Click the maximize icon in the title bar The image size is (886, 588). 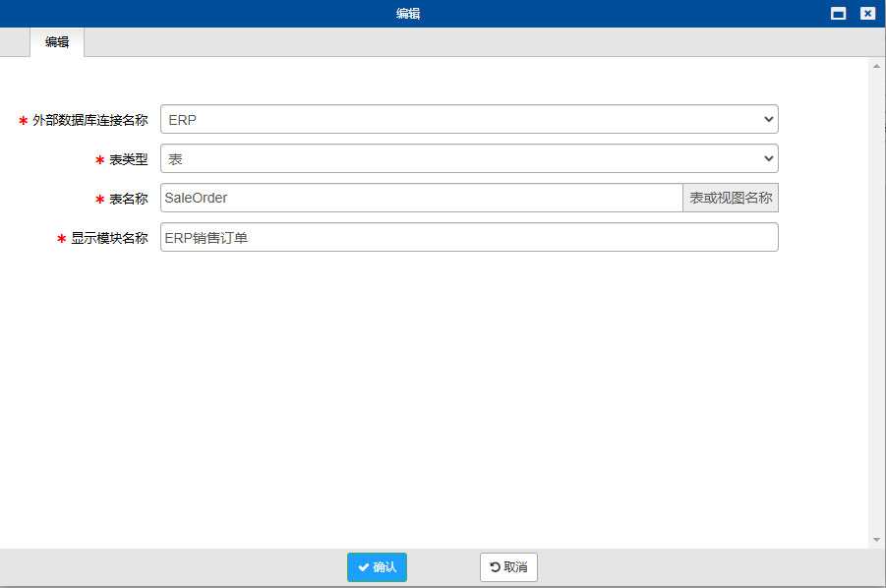840,13
